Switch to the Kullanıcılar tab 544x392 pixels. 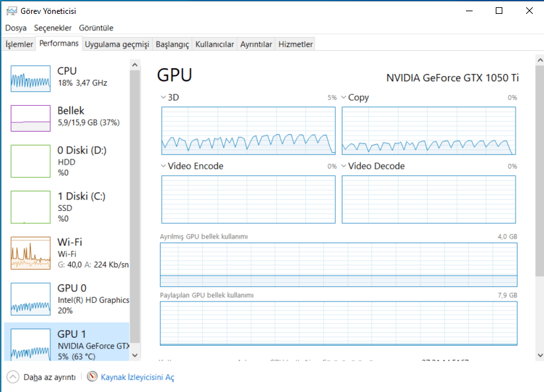(x=215, y=44)
